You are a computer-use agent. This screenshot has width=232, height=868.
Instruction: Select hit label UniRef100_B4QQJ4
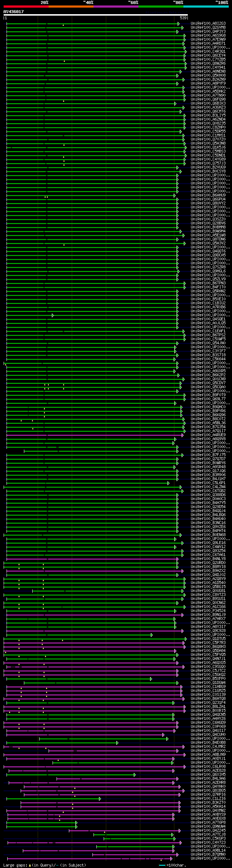click(x=208, y=511)
